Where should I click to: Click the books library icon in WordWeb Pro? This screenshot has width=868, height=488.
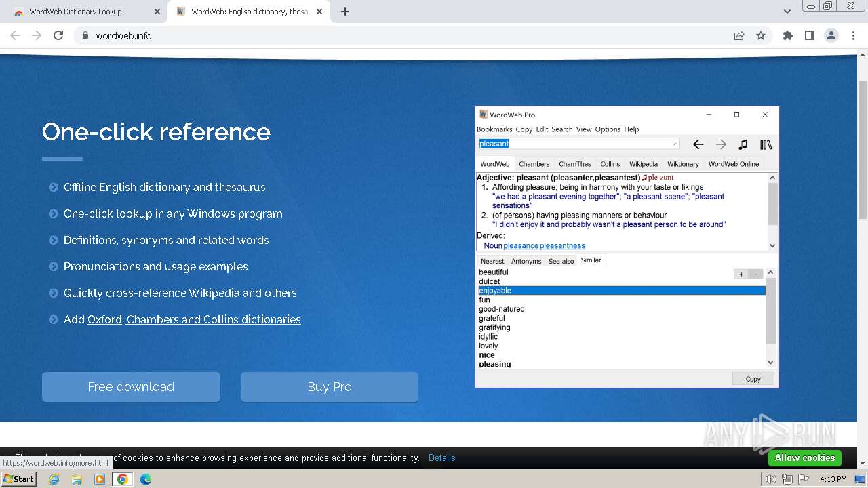pos(766,144)
